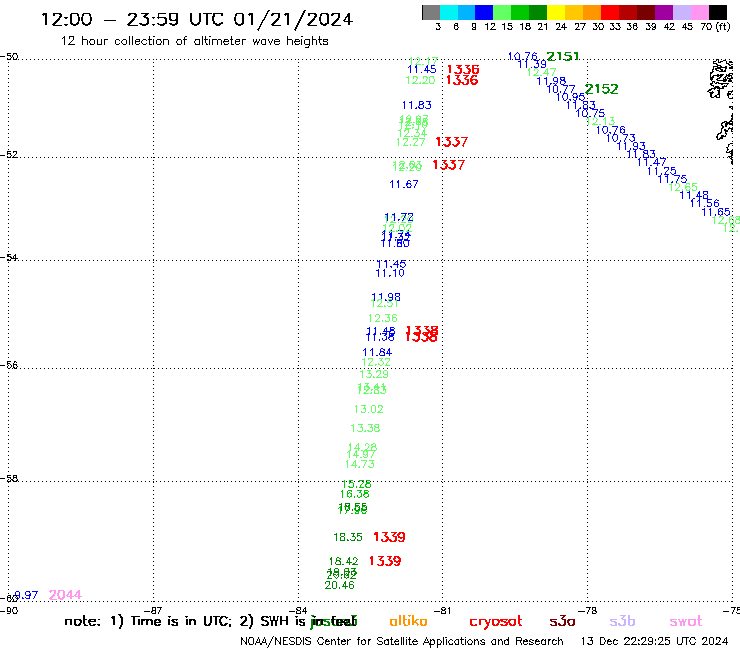Click the blue reading '11.10'
The width and height of the screenshot is (740, 650).
coord(390,273)
